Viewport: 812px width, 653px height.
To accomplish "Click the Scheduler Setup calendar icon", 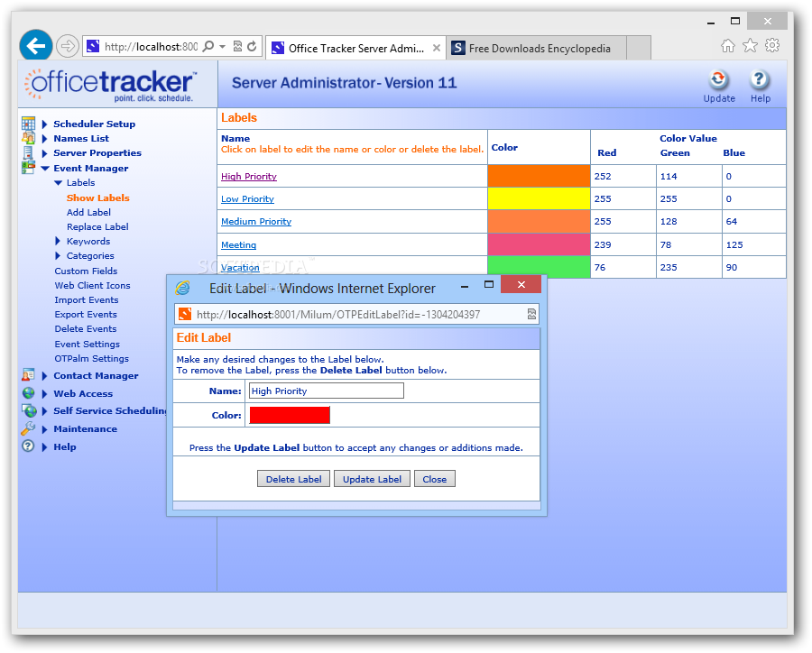I will 29,124.
